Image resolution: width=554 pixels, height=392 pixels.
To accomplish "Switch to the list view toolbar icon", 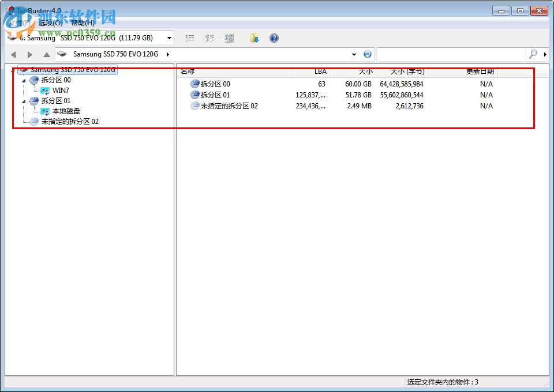I will (190, 38).
